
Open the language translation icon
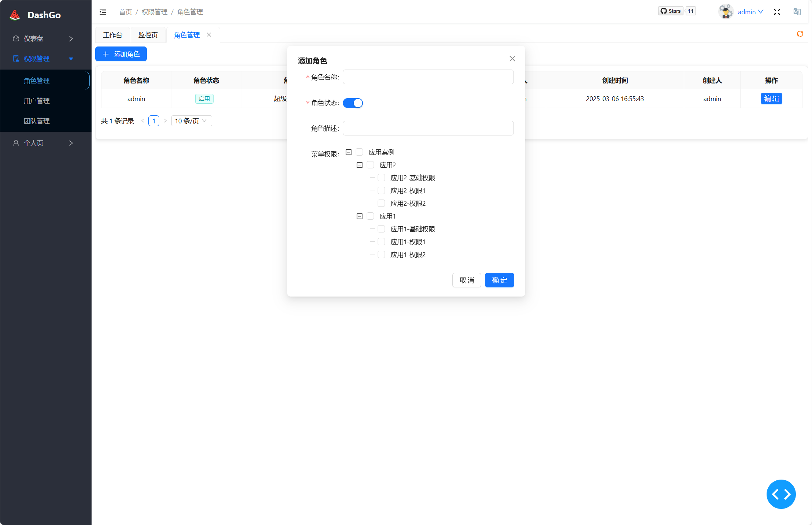[797, 11]
